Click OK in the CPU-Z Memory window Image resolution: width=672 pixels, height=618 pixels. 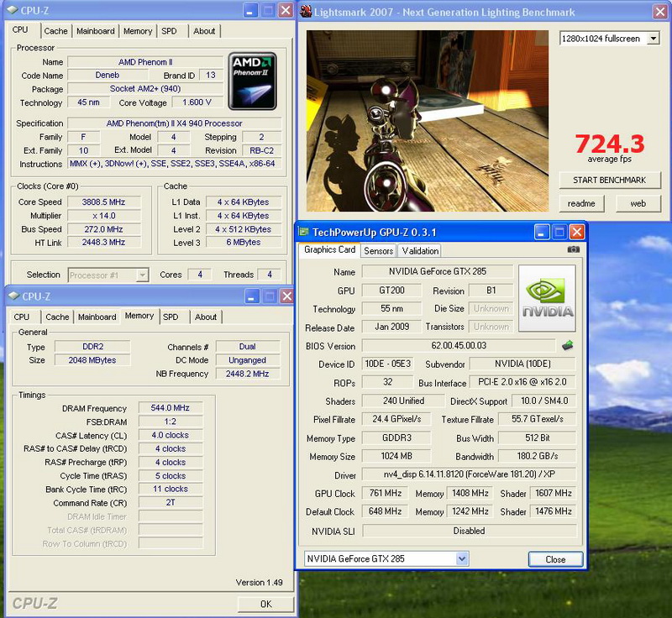pos(265,604)
